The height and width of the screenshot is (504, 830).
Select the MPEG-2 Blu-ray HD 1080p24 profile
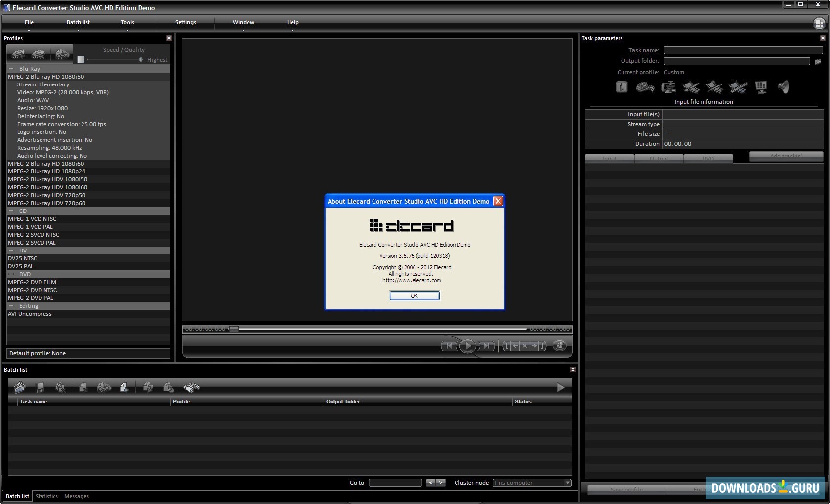88,171
